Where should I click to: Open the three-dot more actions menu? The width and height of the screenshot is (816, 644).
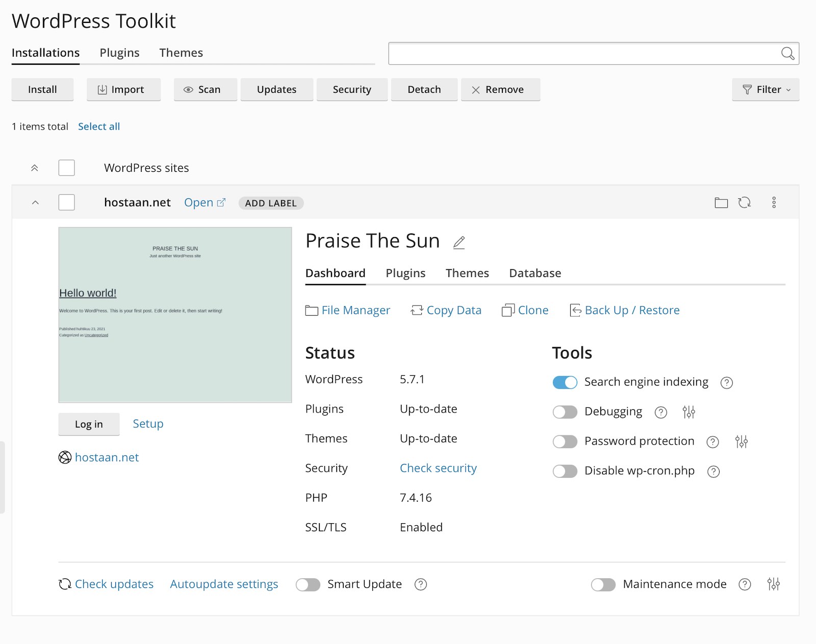tap(774, 202)
